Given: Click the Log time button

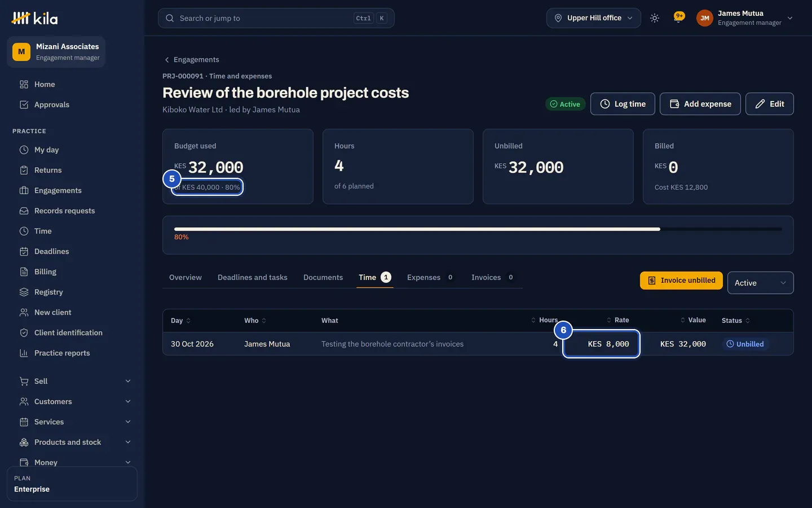Looking at the screenshot, I should [623, 104].
